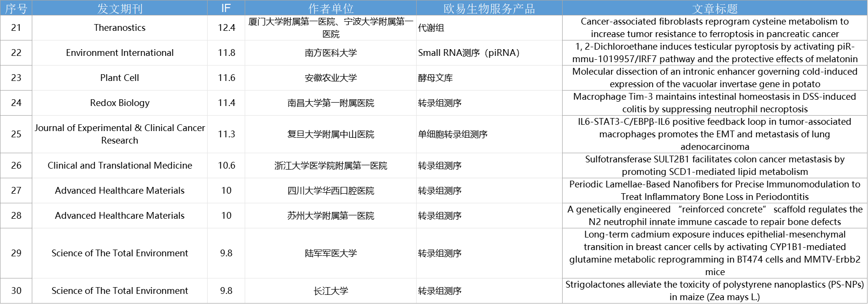
Task: Click row number 25
Action: point(16,134)
